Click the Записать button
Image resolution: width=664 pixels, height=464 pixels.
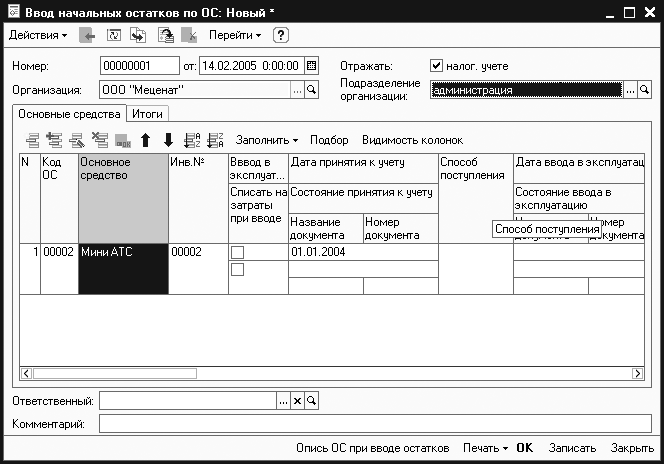(572, 448)
